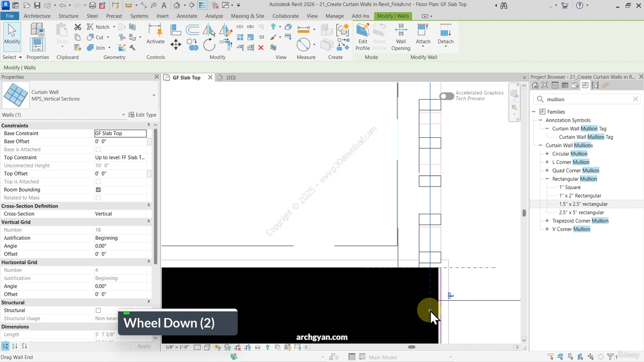
Task: Click the Aligned Dimension measure icon
Action: click(303, 29)
